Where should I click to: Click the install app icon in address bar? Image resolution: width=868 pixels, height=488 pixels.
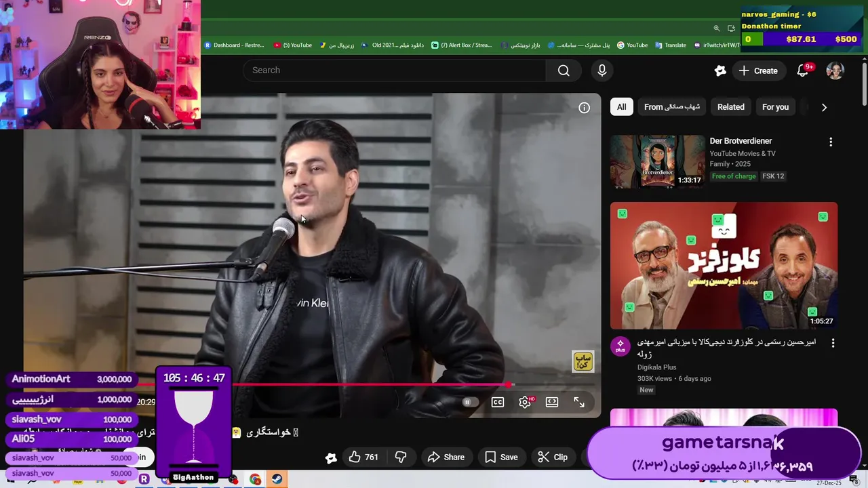[731, 28]
